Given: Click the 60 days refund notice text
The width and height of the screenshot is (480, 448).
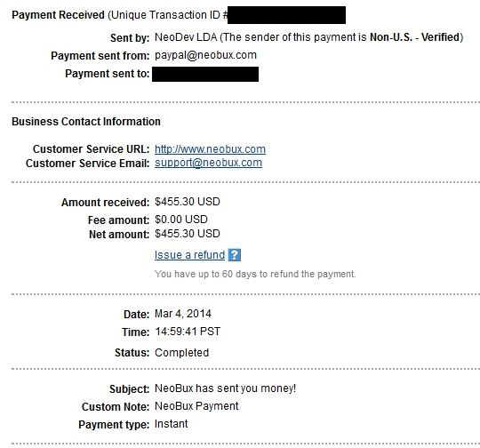Looking at the screenshot, I should coord(255,274).
